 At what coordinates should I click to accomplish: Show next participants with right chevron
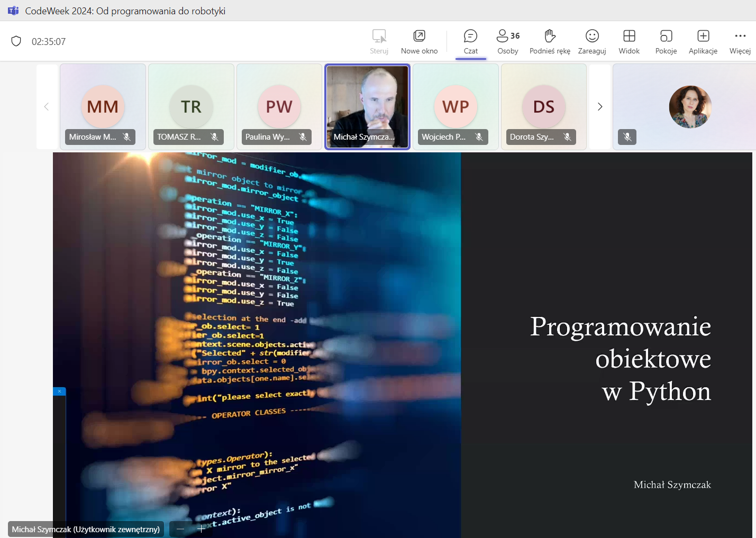click(600, 107)
